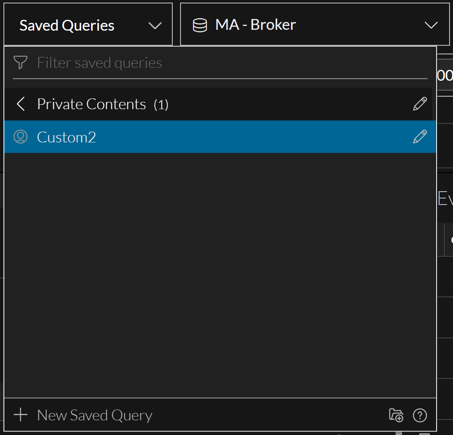Open help via the question mark icon
453x435 pixels.
(420, 415)
